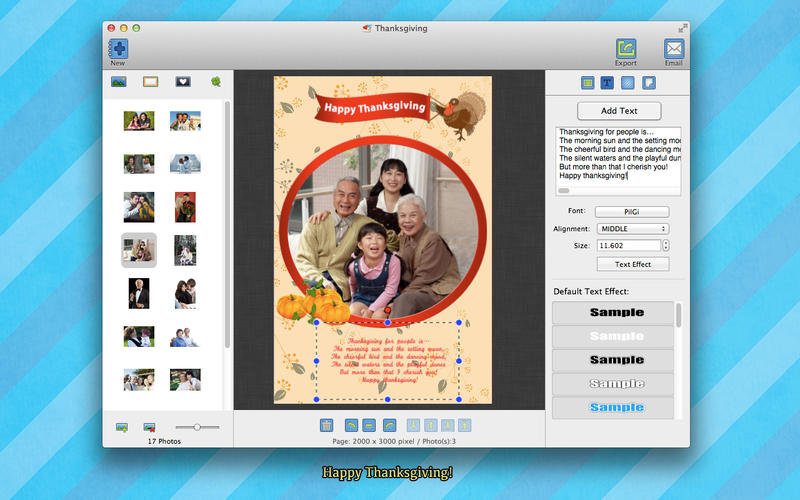Open the frame templates tab icon
800x500 pixels.
(150, 82)
